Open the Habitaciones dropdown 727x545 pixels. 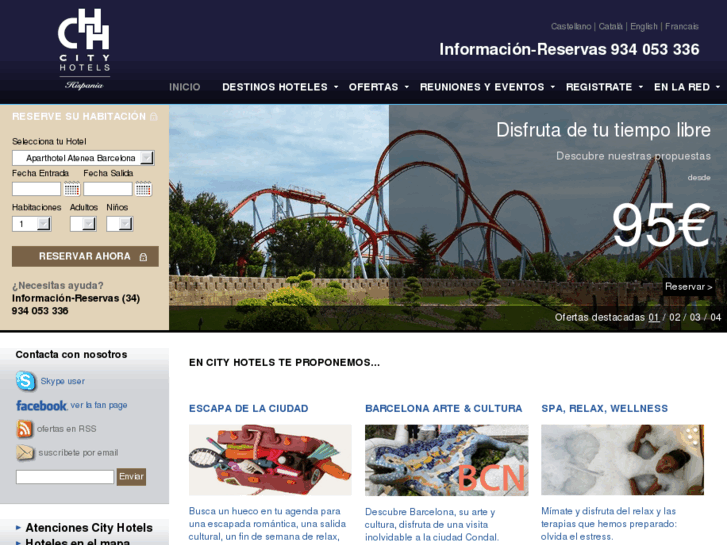click(32, 224)
